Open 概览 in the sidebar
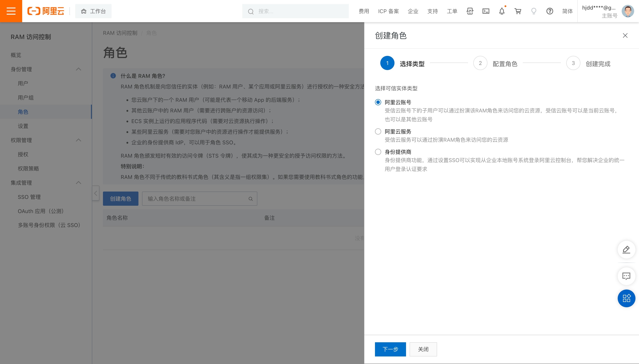This screenshot has width=639, height=364. pyautogui.click(x=16, y=55)
